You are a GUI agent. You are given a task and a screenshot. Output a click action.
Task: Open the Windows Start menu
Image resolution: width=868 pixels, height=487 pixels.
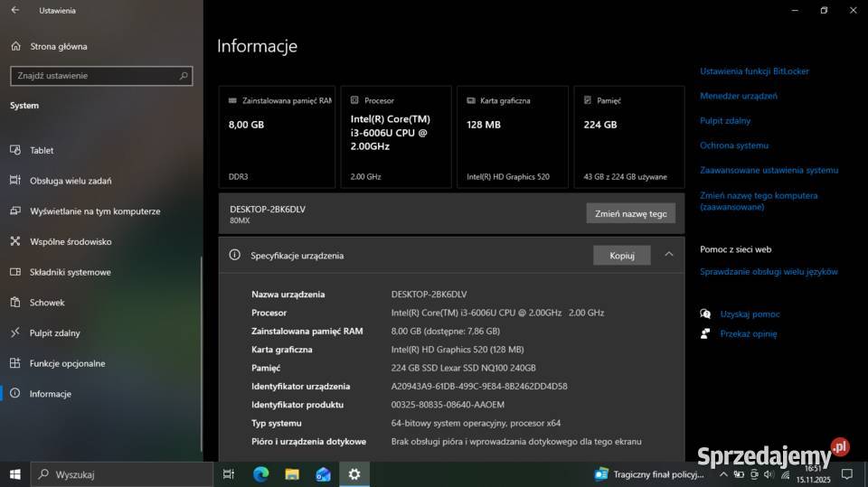[15, 474]
